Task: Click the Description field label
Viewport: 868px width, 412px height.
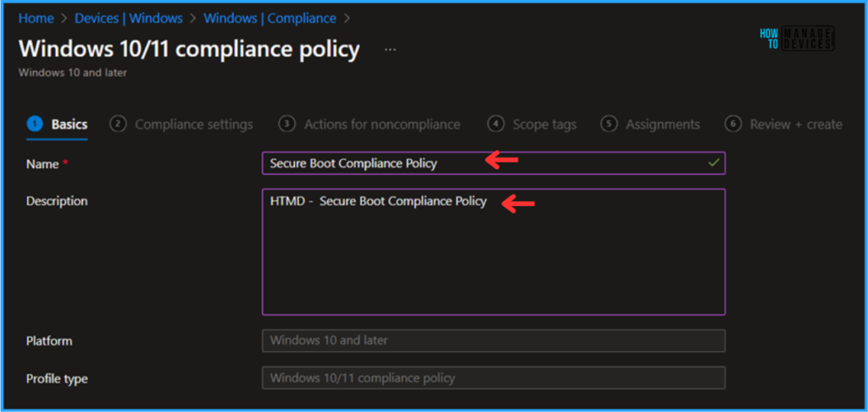Action: (x=57, y=201)
